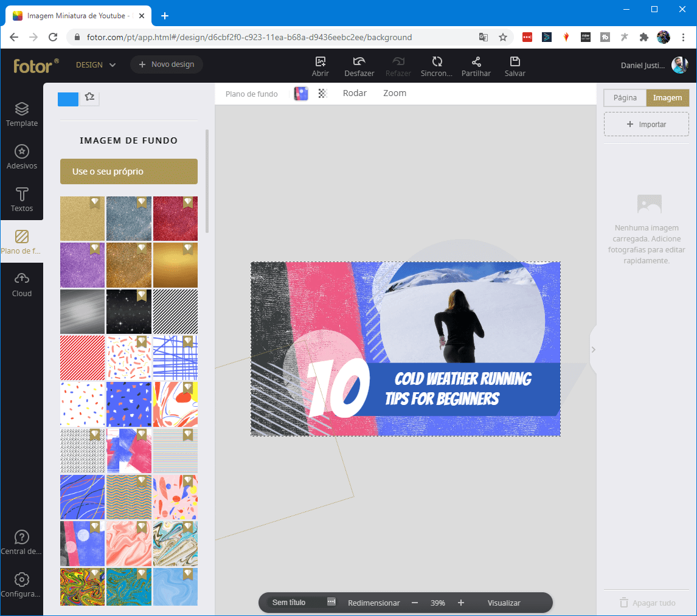Viewport: 697px width, 616px height.
Task: Open the untitled design name options
Action: [331, 601]
